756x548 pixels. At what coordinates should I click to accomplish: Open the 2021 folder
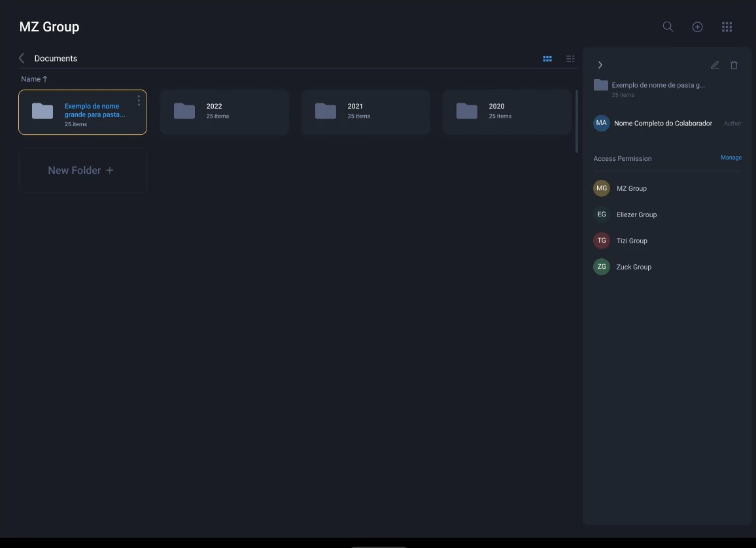point(366,112)
